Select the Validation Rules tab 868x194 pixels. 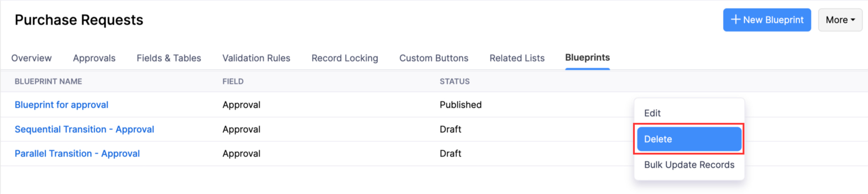[256, 58]
